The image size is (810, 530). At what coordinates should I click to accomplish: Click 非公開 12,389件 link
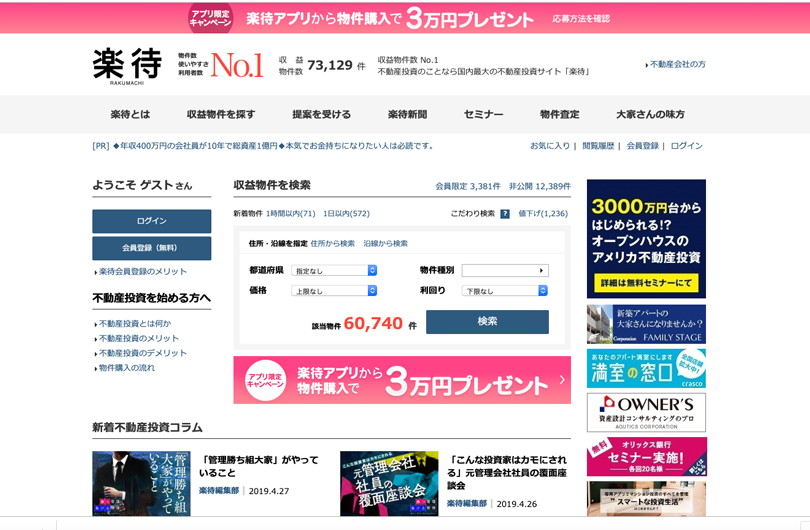[x=540, y=186]
